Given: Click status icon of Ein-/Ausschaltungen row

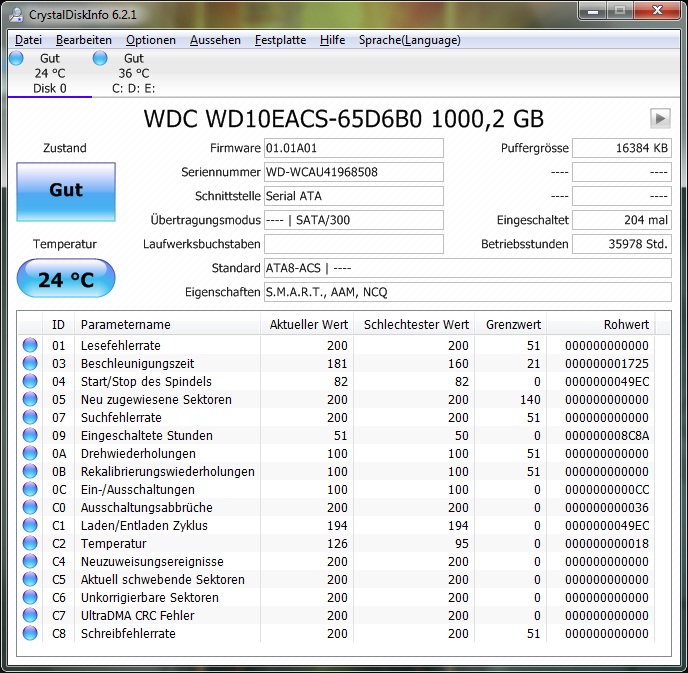Looking at the screenshot, I should coord(30,489).
